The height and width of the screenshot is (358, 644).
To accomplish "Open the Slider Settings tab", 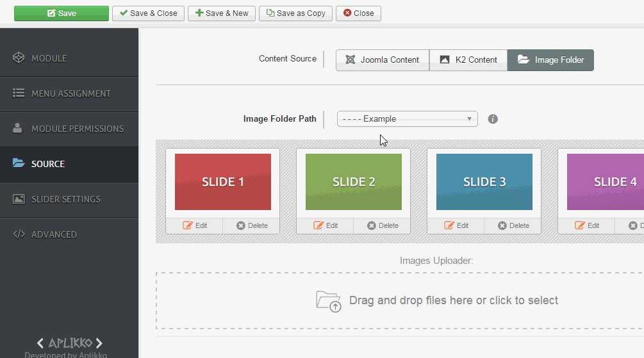I will click(66, 199).
